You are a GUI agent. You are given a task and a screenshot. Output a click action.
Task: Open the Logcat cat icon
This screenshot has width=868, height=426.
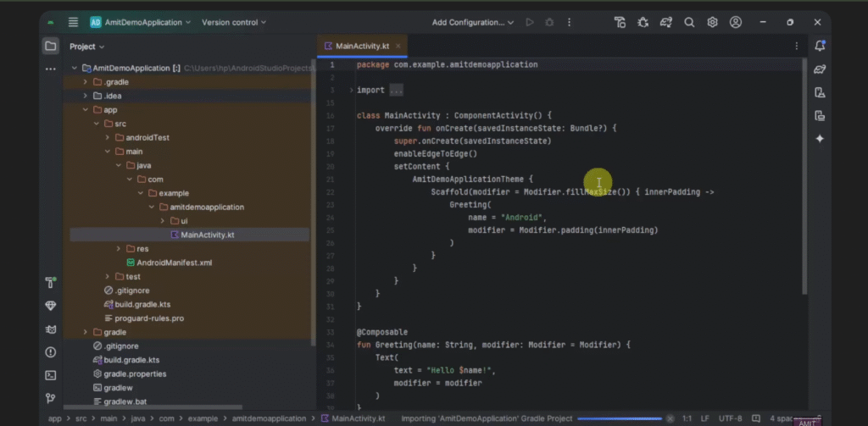pyautogui.click(x=50, y=329)
